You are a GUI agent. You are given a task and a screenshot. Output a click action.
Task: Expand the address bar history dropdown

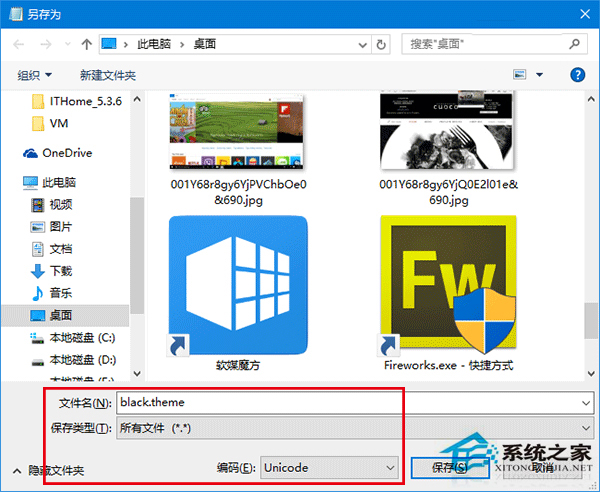coord(362,45)
